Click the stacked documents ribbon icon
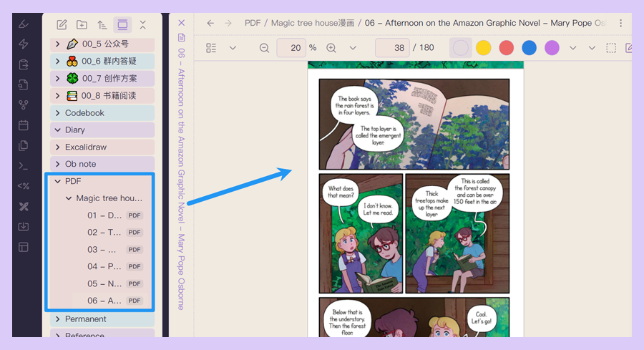Viewport: 644px width, 350px height. point(24,145)
